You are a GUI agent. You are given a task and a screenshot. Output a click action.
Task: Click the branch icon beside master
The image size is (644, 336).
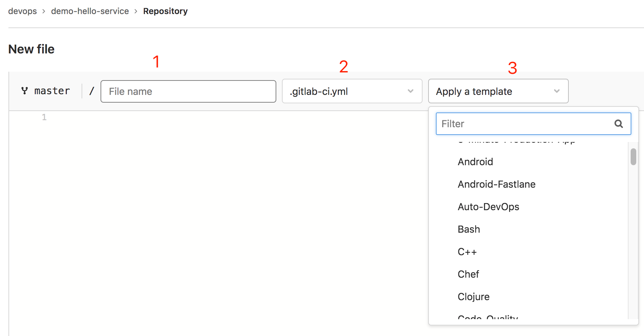click(x=25, y=91)
